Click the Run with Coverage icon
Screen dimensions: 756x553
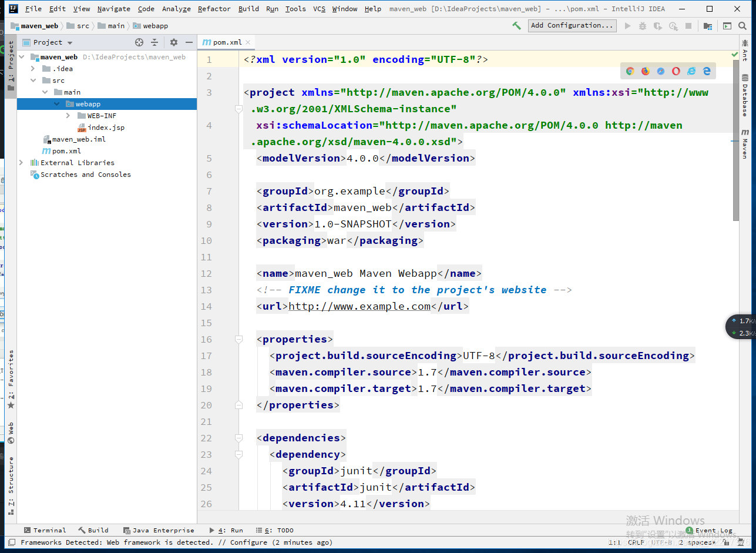[658, 26]
